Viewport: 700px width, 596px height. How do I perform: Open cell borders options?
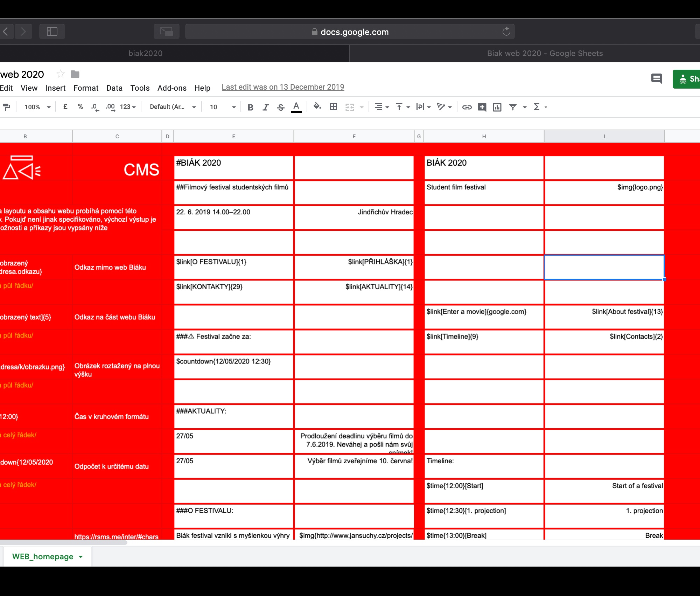(x=333, y=107)
